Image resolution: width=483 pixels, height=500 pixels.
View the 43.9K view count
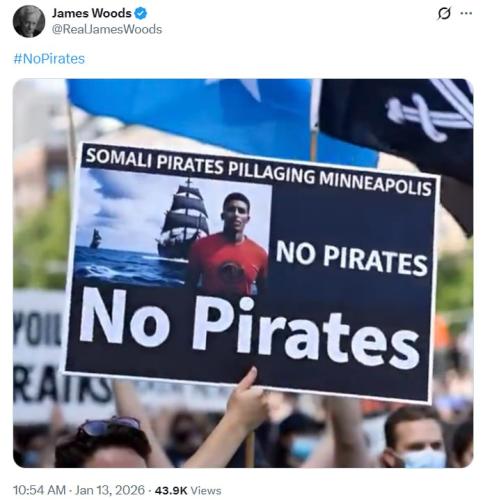171,490
